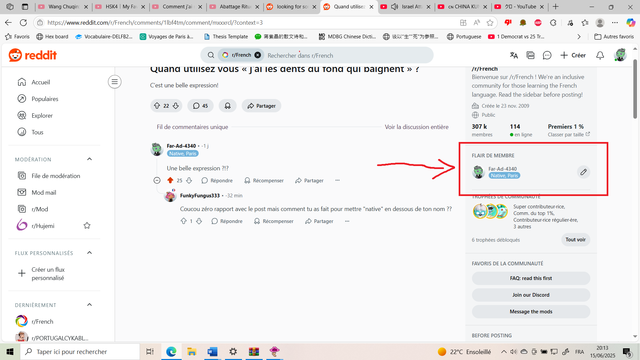Award the main post
The image size is (640, 360).
tap(227, 106)
